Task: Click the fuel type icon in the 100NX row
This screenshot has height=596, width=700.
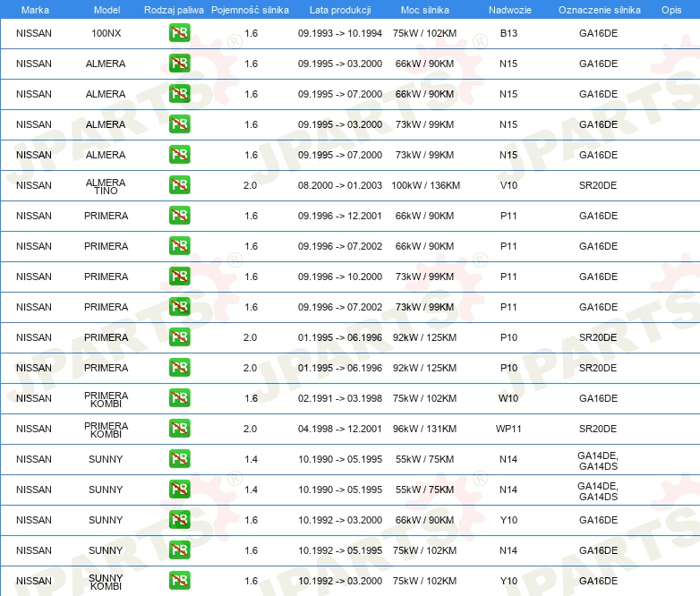Action: 179,32
